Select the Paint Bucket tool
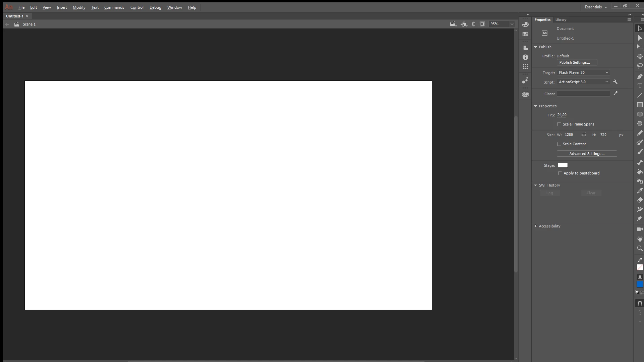The height and width of the screenshot is (362, 644). 640,172
